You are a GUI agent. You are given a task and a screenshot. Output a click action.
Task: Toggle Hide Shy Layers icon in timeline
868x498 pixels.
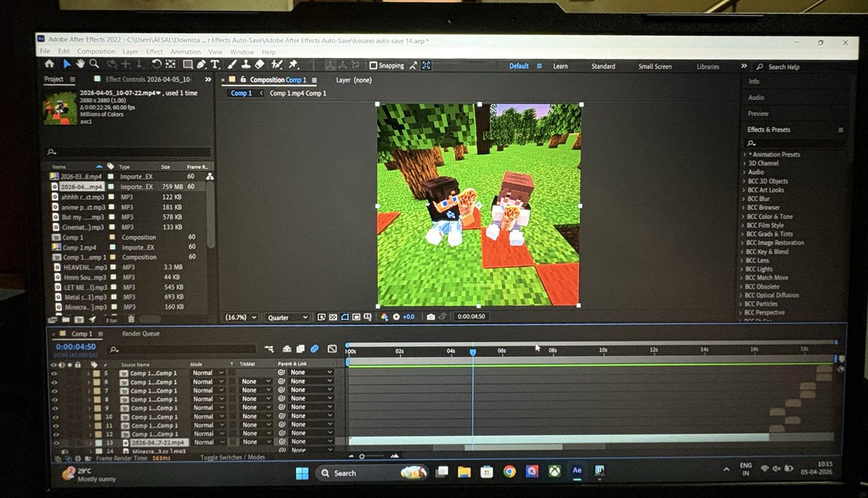[287, 349]
